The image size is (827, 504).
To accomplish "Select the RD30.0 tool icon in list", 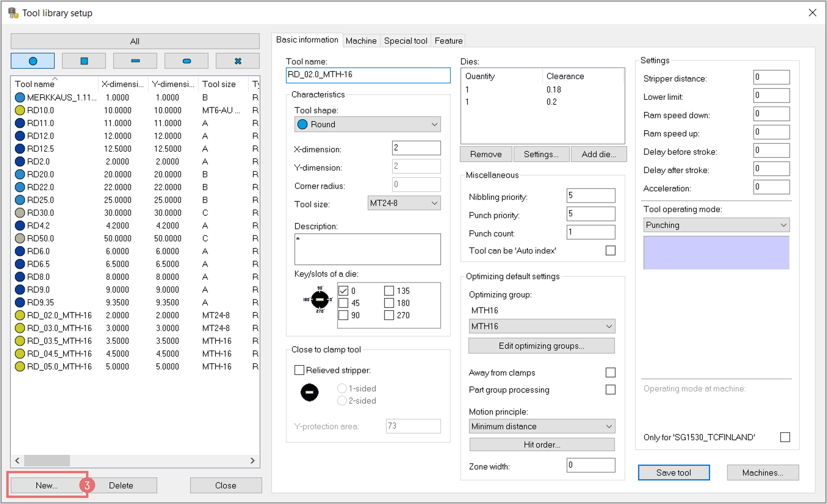I will coord(20,213).
